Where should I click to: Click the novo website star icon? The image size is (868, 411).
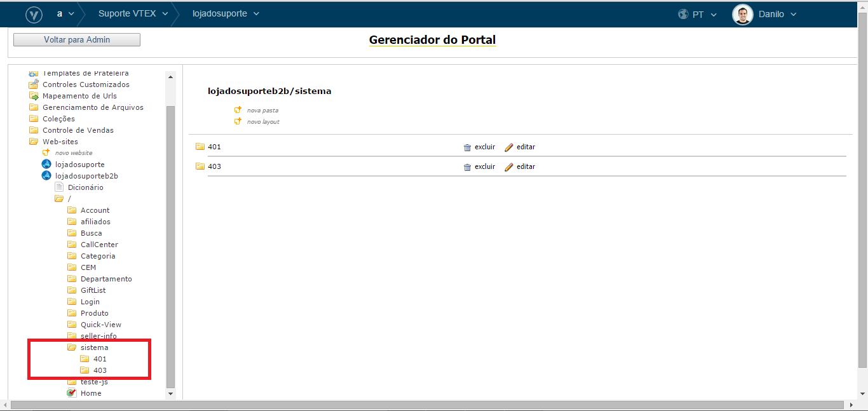[44, 152]
